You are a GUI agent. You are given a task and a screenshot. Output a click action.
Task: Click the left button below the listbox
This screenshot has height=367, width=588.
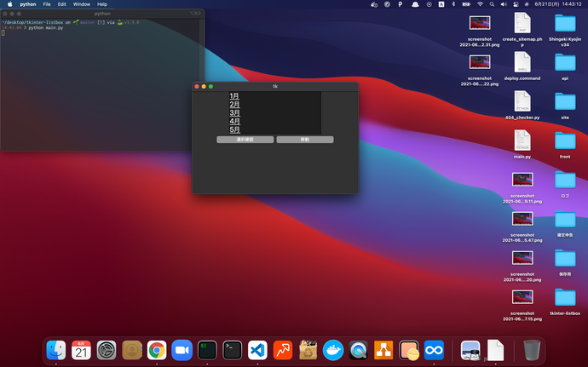tap(245, 139)
